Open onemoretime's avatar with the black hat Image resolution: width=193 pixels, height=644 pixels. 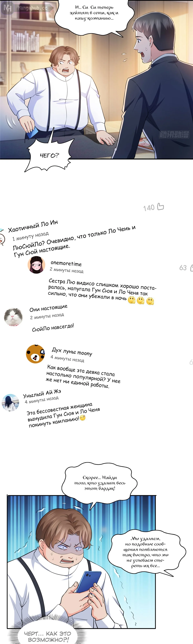(36, 265)
